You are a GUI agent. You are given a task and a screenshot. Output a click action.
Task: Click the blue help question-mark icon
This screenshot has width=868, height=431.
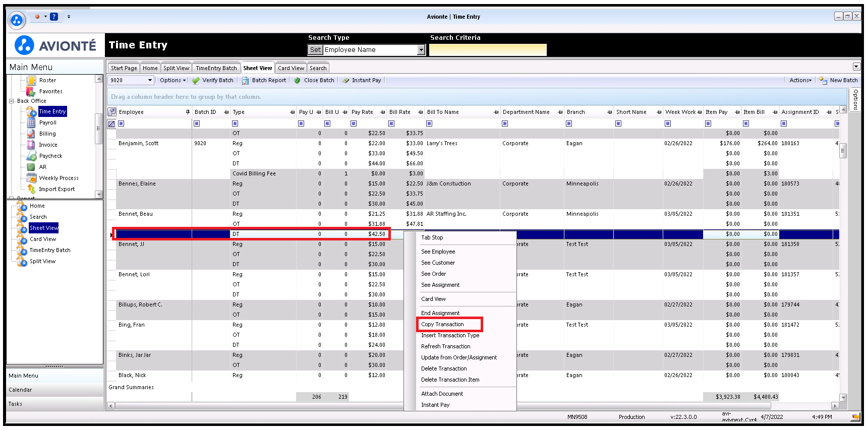[x=54, y=17]
